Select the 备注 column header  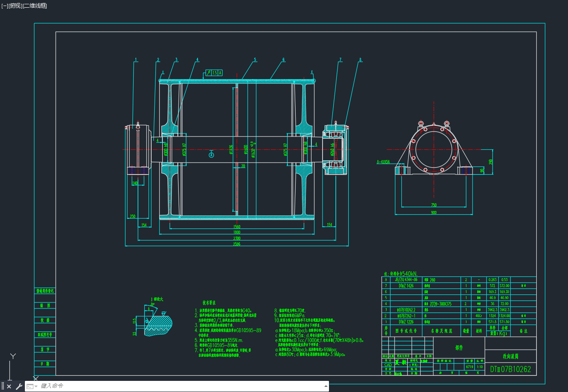click(523, 331)
